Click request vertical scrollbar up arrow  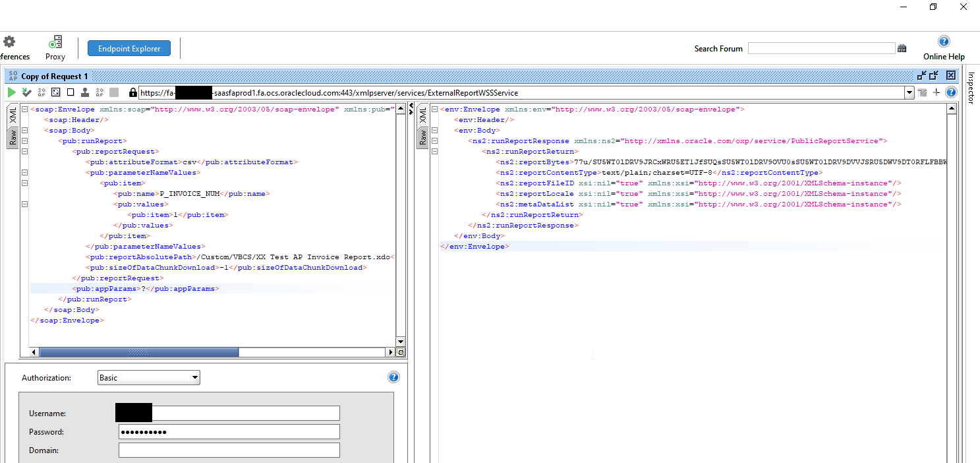pyautogui.click(x=400, y=108)
